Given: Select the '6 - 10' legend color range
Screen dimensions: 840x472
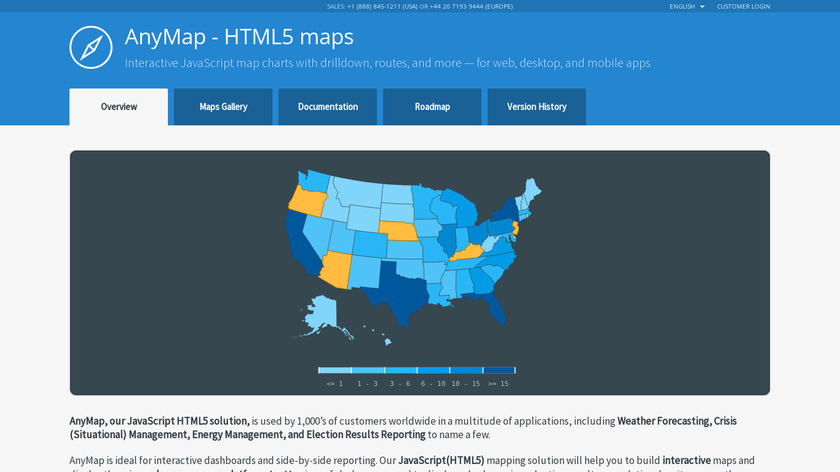Looking at the screenshot, I should click(x=433, y=370).
